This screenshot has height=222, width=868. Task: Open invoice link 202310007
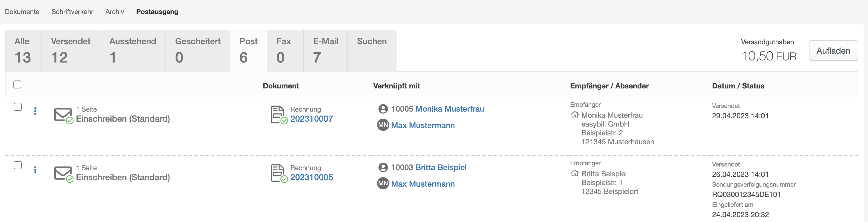[311, 119]
